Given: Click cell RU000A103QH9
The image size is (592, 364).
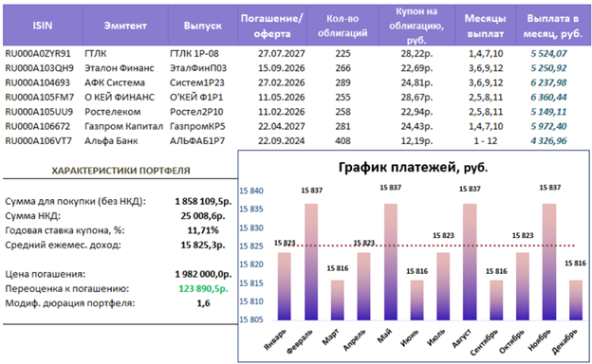Looking at the screenshot, I should pyautogui.click(x=39, y=68).
